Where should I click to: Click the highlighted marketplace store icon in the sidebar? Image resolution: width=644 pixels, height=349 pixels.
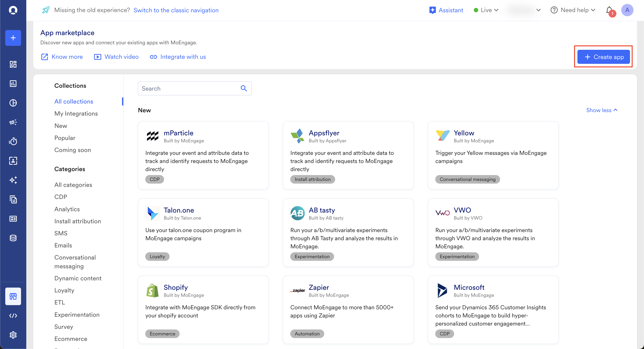(x=13, y=296)
